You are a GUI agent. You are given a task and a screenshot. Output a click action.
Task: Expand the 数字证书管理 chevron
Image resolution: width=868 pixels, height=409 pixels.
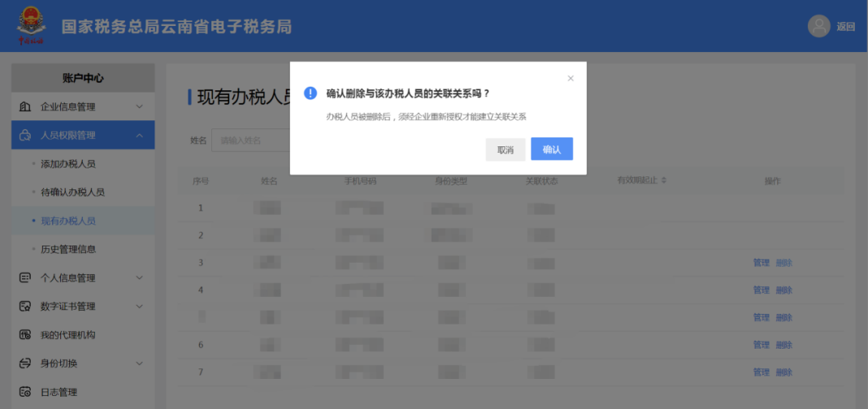click(x=139, y=307)
